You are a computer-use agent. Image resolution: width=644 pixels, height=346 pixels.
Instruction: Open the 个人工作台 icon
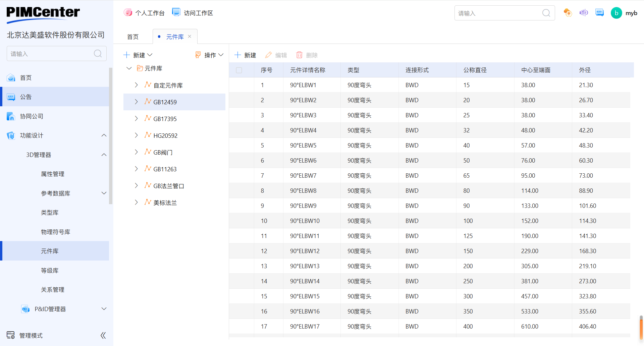(128, 13)
